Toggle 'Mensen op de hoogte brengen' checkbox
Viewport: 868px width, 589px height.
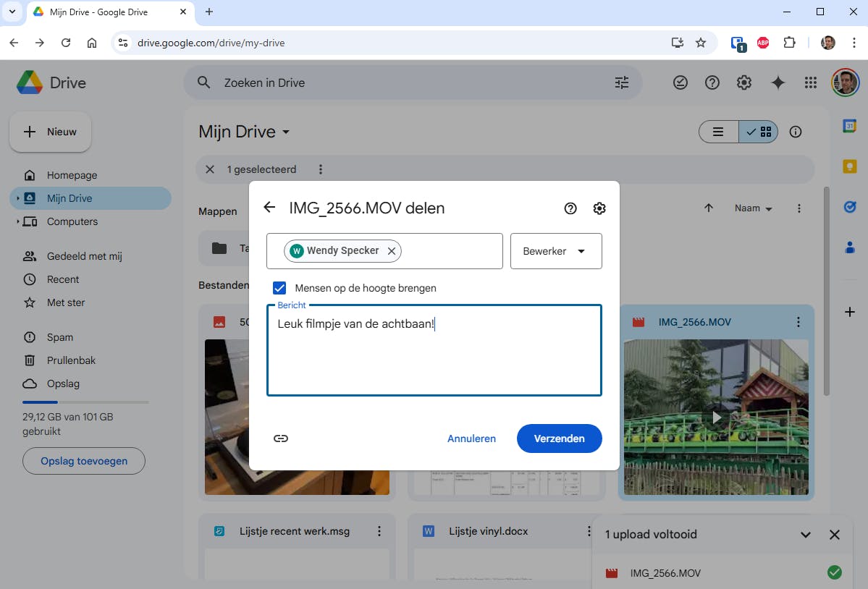pos(279,288)
